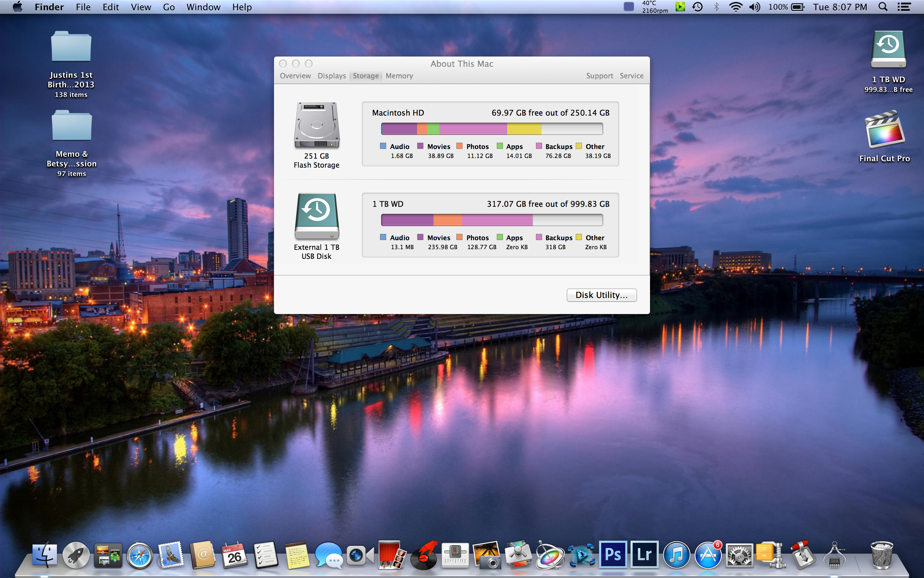Click '317.07 GB free out of 999.83 GB' text
Screen dimensions: 924x578
click(x=548, y=204)
